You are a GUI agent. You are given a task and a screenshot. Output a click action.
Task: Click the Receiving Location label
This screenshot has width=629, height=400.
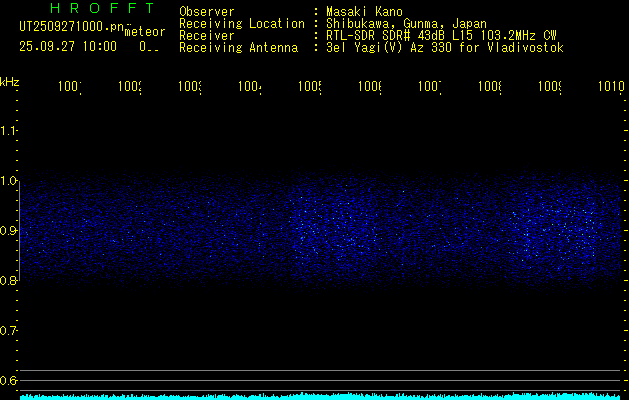(241, 24)
